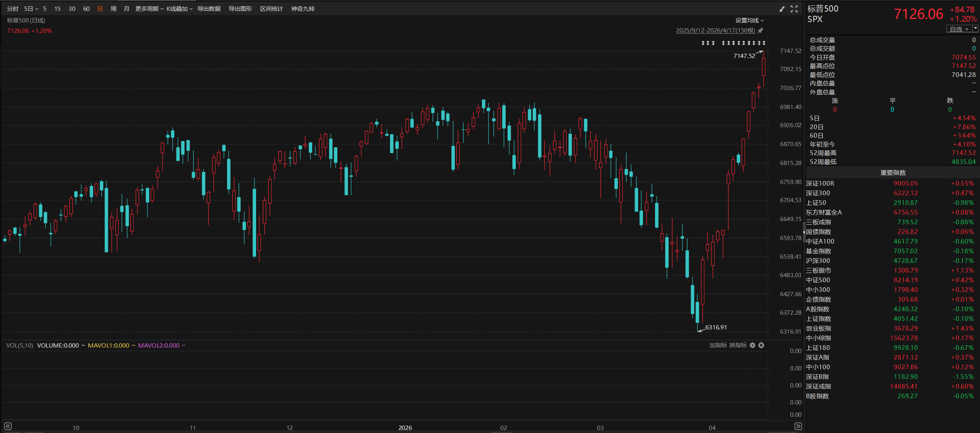The image size is (980, 433).
Task: Click the 导出数据 export data button
Action: tap(209, 9)
